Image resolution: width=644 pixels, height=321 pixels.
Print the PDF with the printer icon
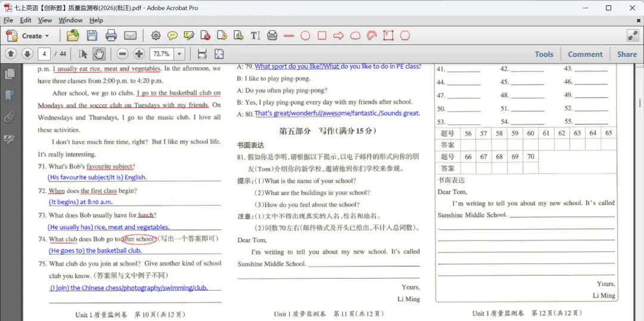(x=111, y=36)
